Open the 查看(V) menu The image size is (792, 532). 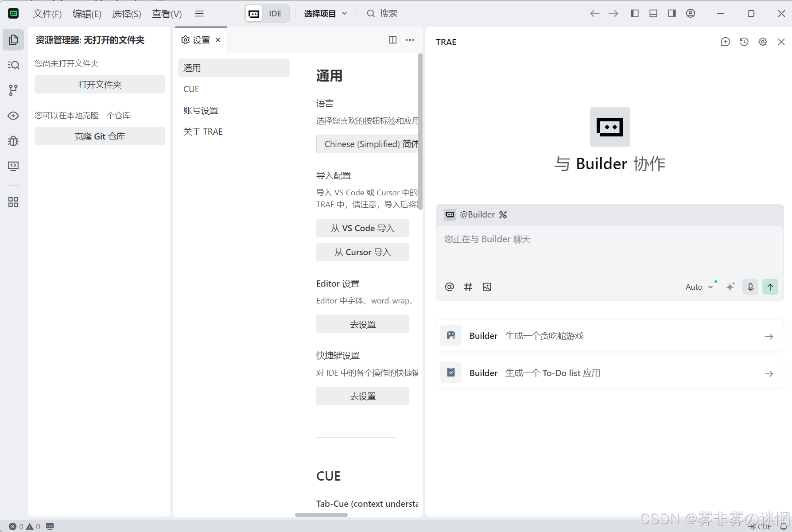(167, 14)
